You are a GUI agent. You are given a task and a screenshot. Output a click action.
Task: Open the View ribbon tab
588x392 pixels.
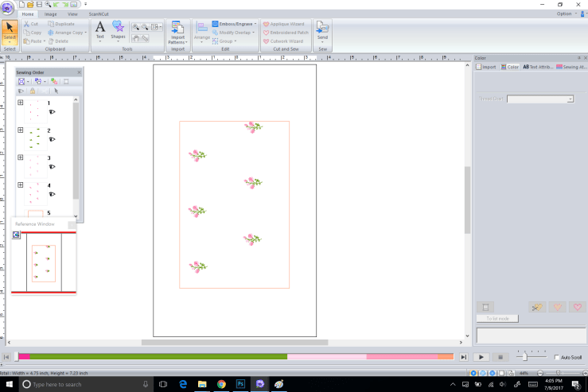pos(72,14)
